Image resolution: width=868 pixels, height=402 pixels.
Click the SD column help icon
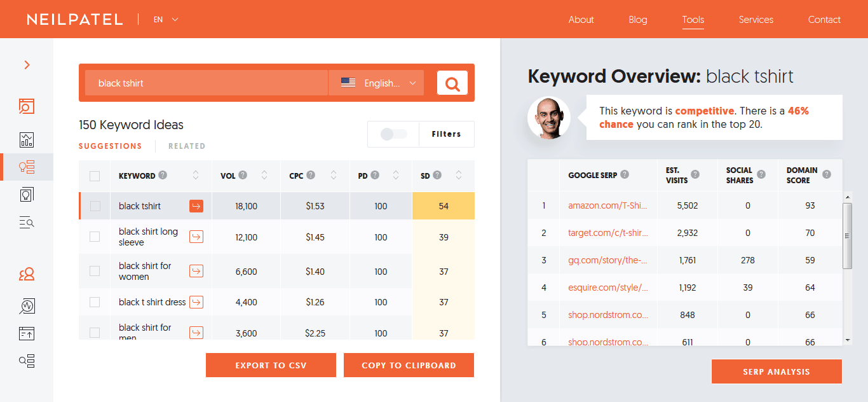pyautogui.click(x=437, y=176)
